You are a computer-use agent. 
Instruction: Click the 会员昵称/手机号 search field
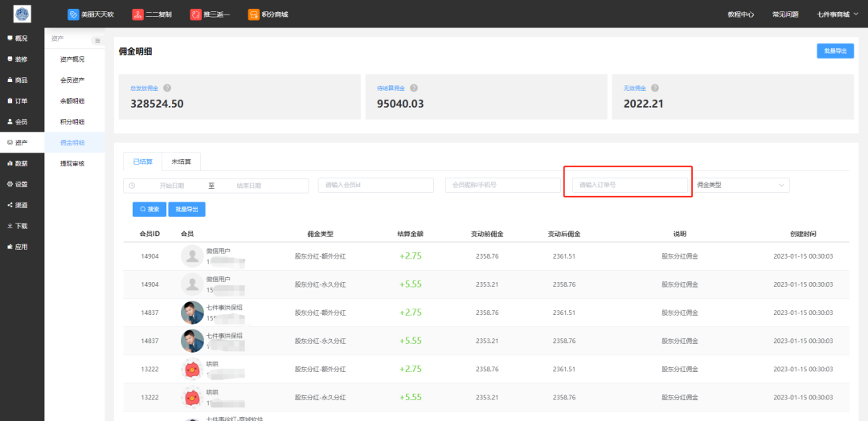(x=502, y=186)
